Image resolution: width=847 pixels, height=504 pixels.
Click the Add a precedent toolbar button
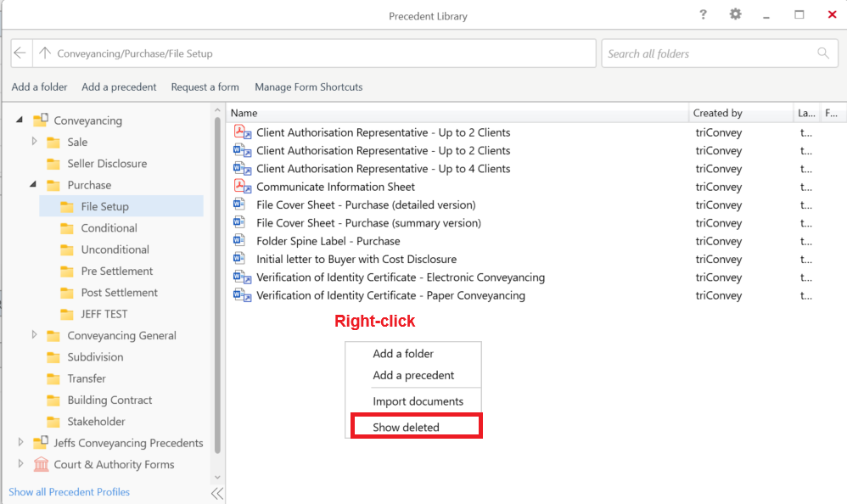pos(119,87)
